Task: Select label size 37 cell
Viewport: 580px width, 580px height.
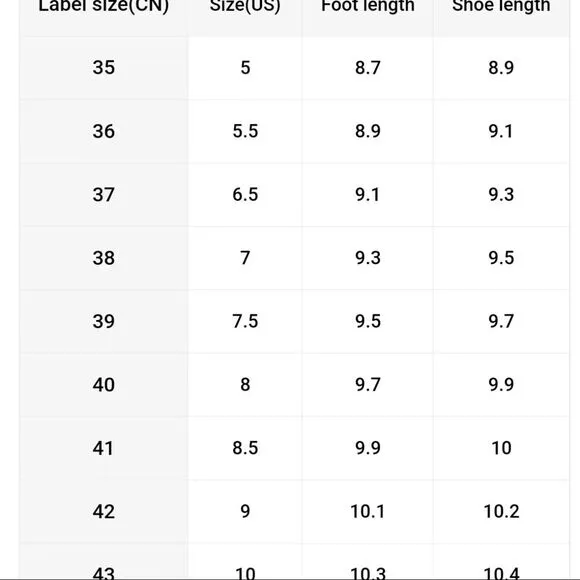Action: click(x=104, y=195)
